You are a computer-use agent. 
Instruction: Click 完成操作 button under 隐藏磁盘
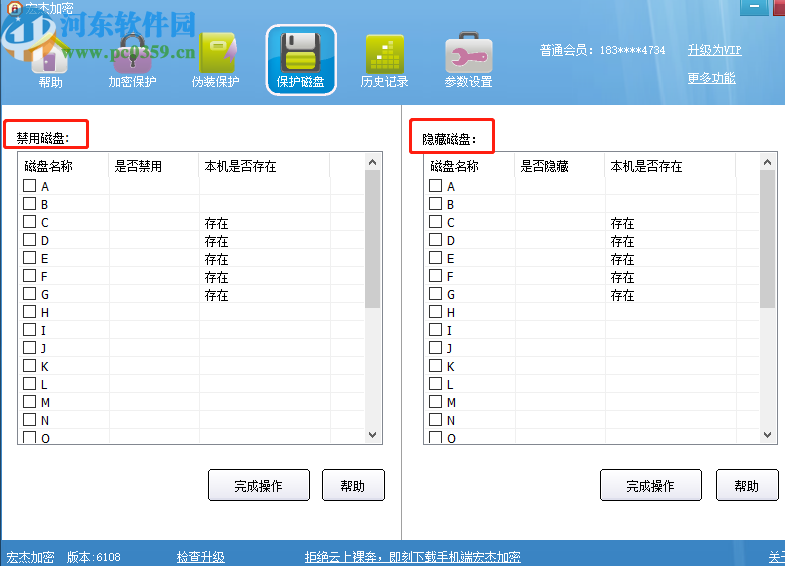pyautogui.click(x=651, y=485)
